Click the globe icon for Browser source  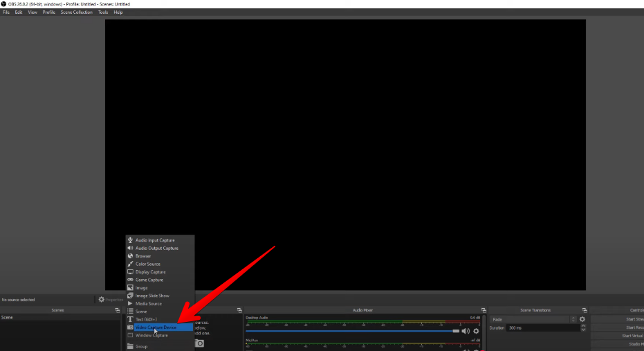(x=130, y=256)
